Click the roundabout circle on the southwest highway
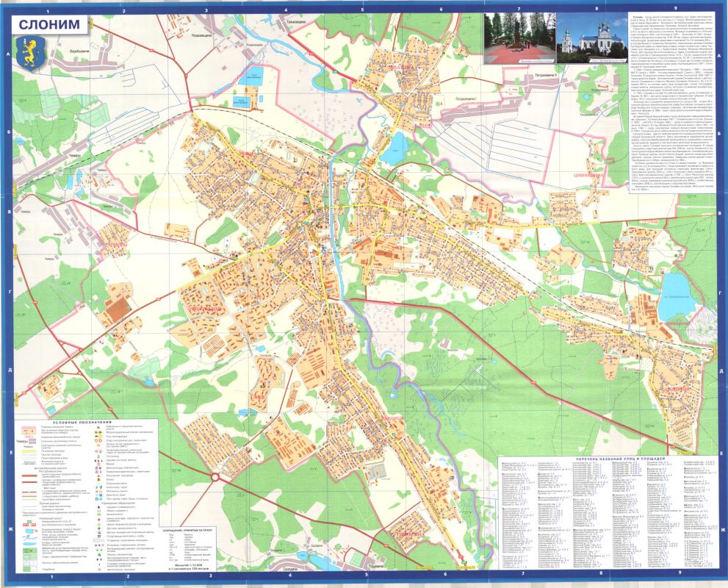The width and height of the screenshot is (728, 588). [217, 478]
